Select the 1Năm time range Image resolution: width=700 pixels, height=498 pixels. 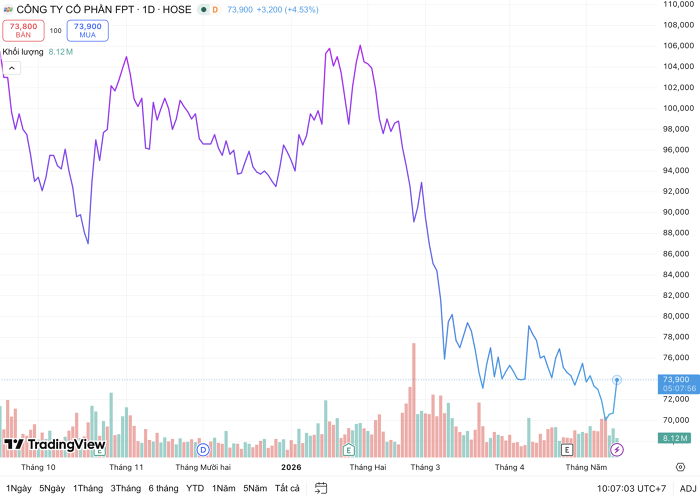[x=224, y=488]
